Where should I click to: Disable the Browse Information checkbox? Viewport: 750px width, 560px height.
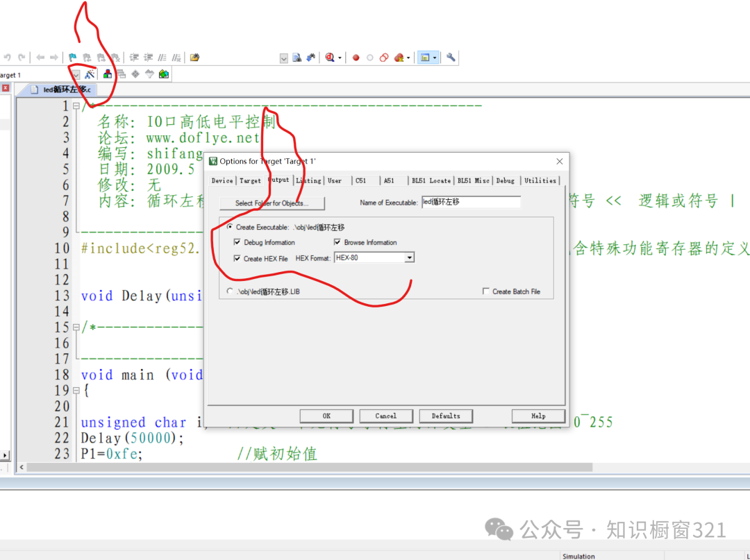(x=337, y=241)
